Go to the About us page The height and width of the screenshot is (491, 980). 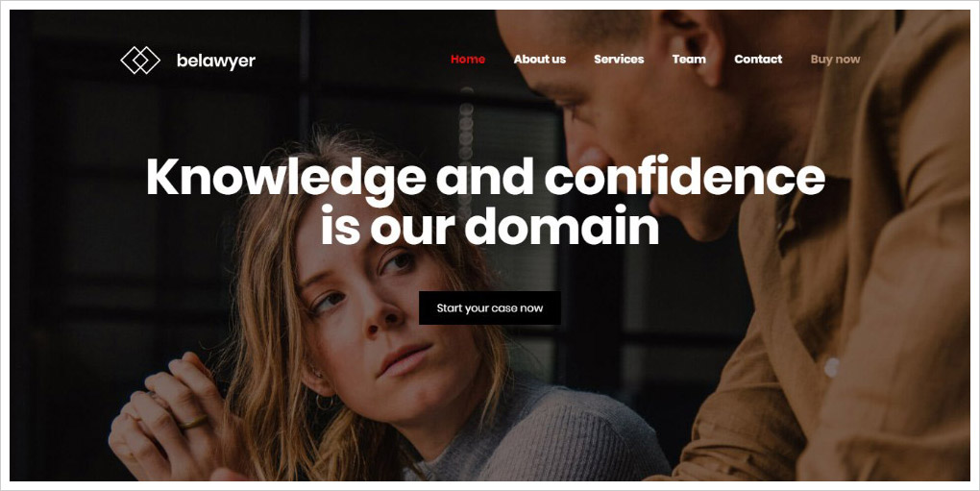coord(539,60)
